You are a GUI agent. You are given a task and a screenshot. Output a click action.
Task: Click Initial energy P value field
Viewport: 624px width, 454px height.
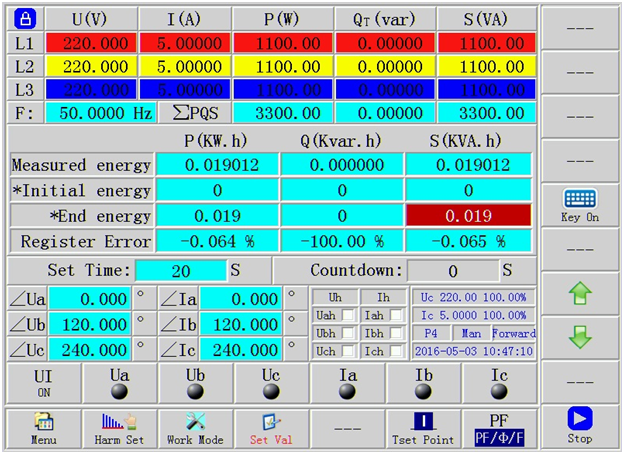point(217,191)
